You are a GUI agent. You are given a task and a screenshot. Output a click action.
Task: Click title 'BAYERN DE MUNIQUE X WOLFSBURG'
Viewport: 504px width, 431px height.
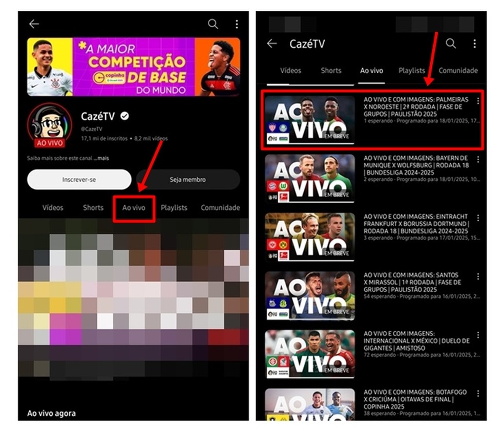click(x=416, y=165)
